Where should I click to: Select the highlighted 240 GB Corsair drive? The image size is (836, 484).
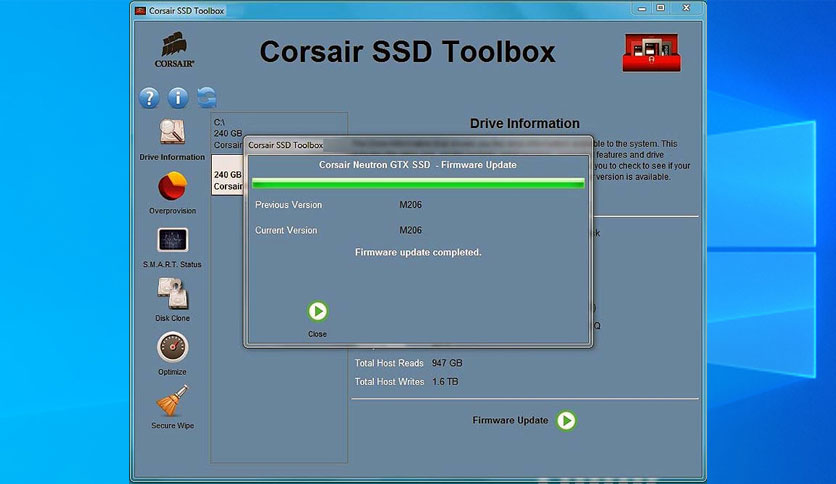point(228,175)
